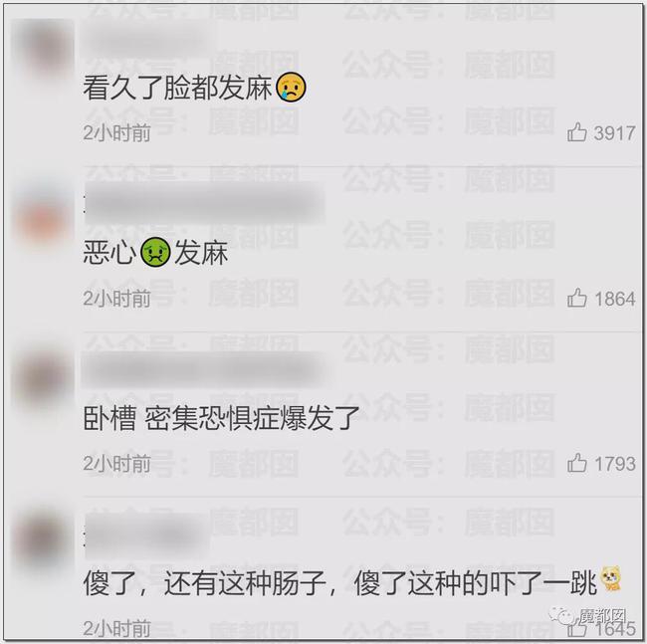Viewport: 647px width, 644px height.
Task: Click the crying emoji after 看久了脸都发麻
Action: point(292,88)
